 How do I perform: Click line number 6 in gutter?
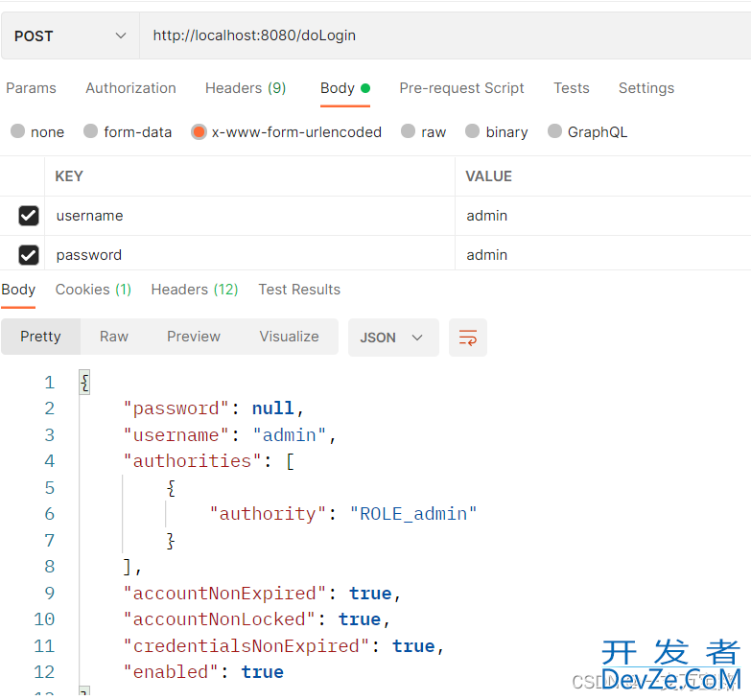pyautogui.click(x=49, y=514)
